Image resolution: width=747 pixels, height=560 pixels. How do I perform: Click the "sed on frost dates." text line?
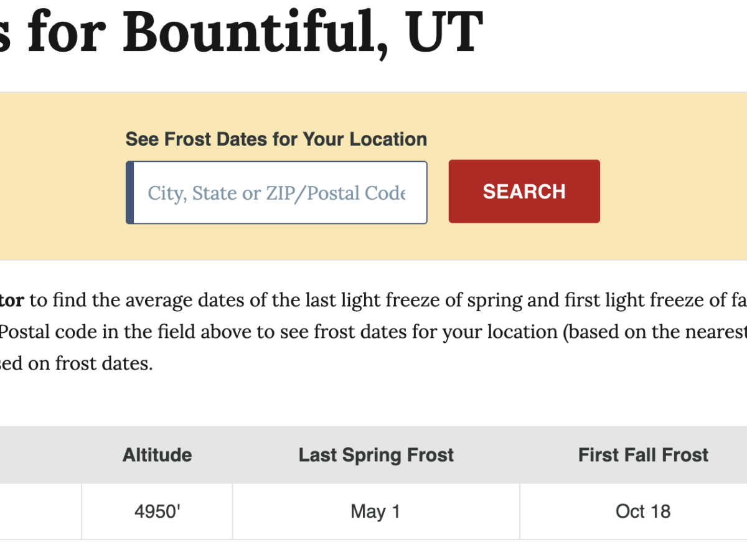(76, 363)
